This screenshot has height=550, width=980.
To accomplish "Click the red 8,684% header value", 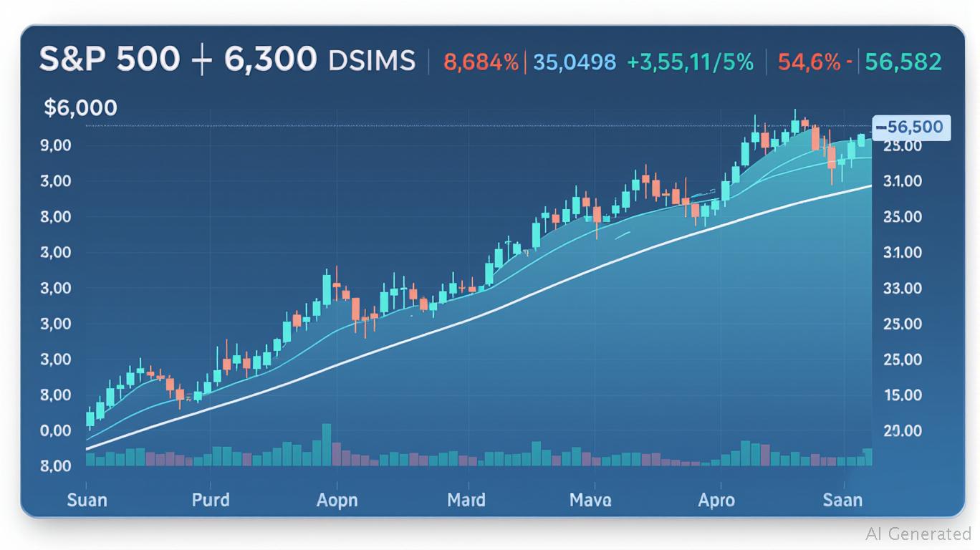I will pyautogui.click(x=481, y=62).
